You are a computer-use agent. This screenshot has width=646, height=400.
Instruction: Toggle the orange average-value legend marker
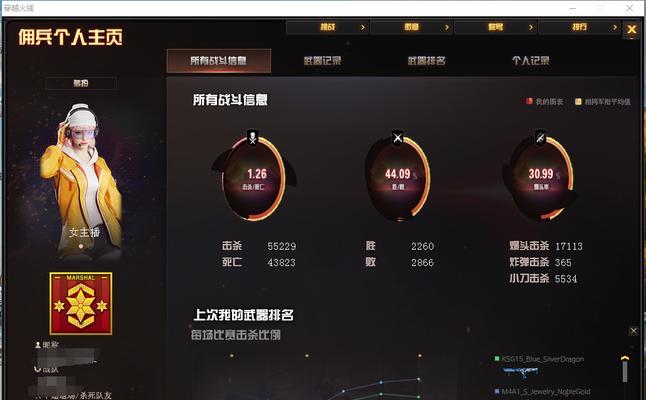578,101
